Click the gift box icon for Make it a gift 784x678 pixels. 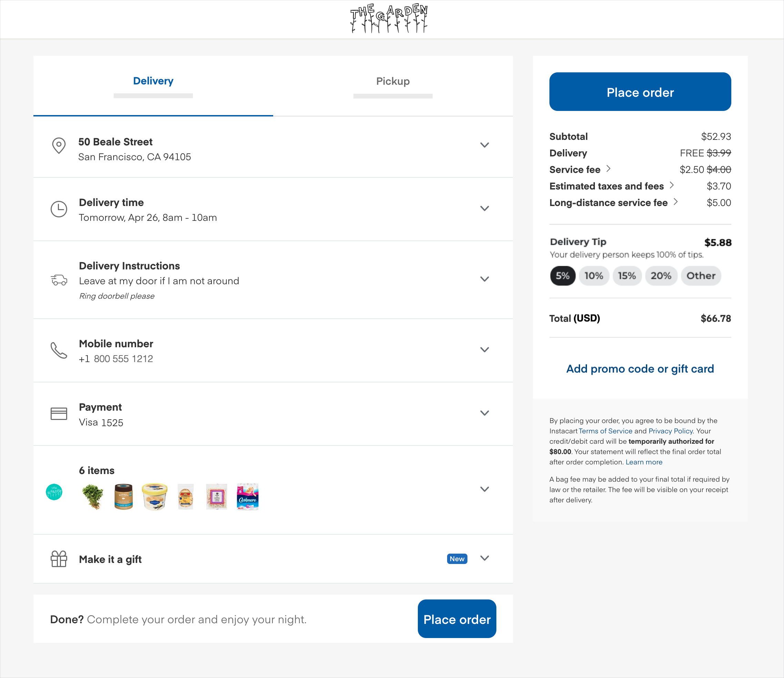tap(59, 559)
